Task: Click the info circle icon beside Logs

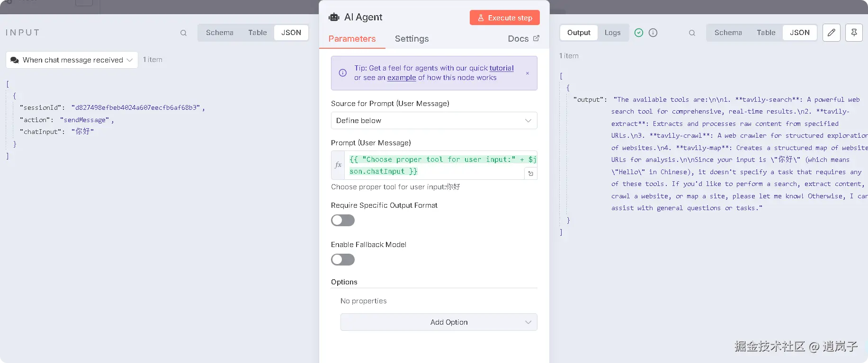Action: (653, 33)
